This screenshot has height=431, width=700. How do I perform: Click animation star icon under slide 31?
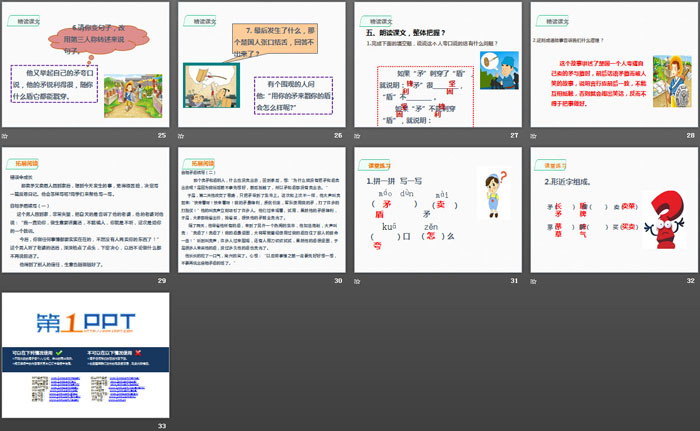point(358,280)
